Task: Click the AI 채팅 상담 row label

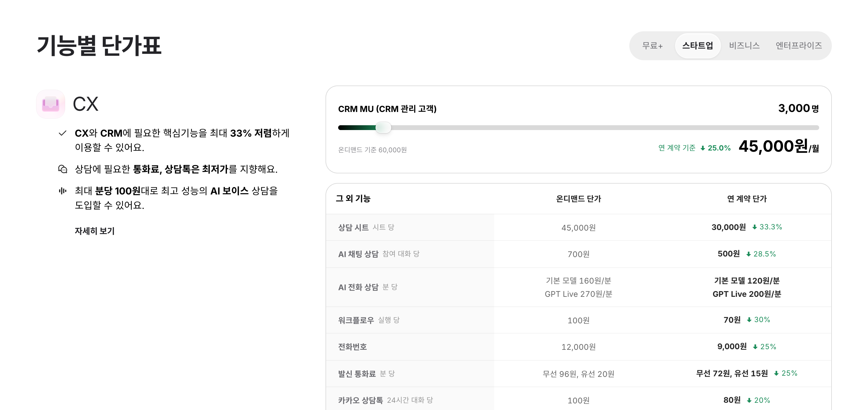Action: pos(358,254)
